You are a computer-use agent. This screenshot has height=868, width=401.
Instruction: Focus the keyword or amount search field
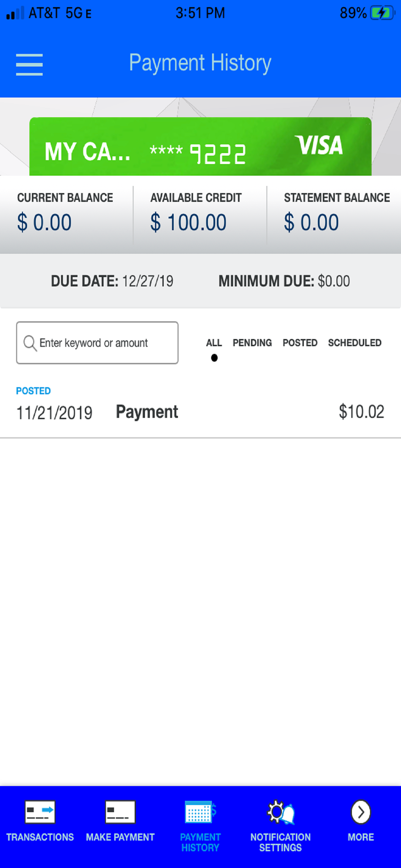click(x=101, y=343)
